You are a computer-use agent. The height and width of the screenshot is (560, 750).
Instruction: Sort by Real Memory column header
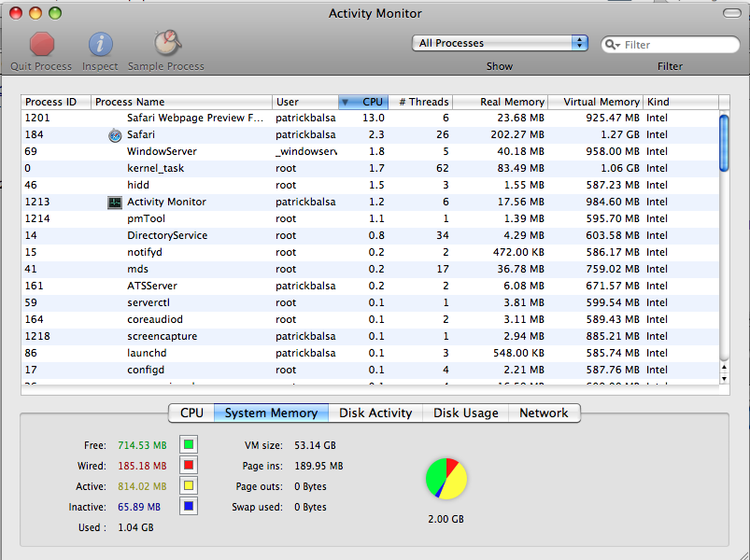pyautogui.click(x=501, y=103)
